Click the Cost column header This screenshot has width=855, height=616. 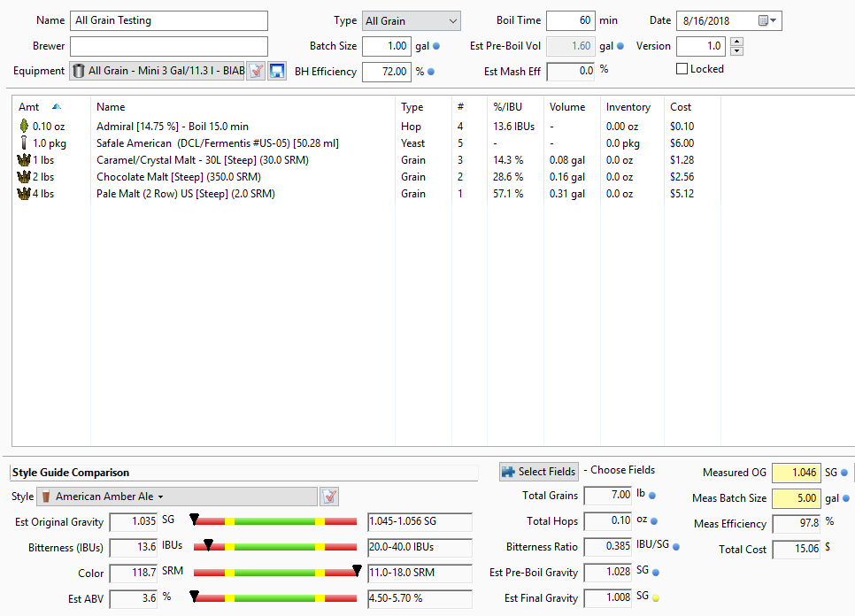681,107
